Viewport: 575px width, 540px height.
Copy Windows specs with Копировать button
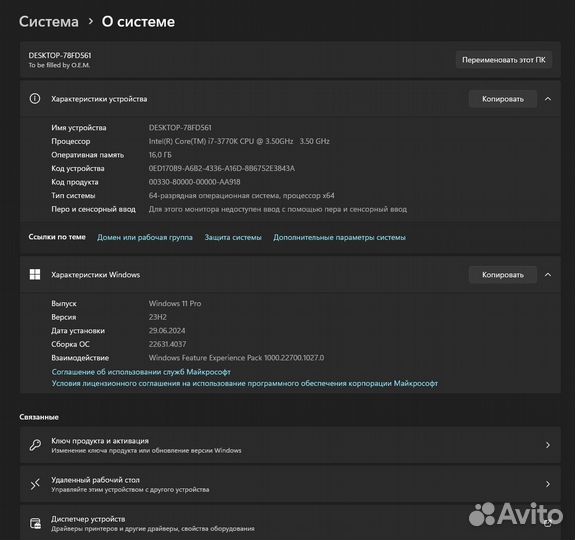(503, 275)
